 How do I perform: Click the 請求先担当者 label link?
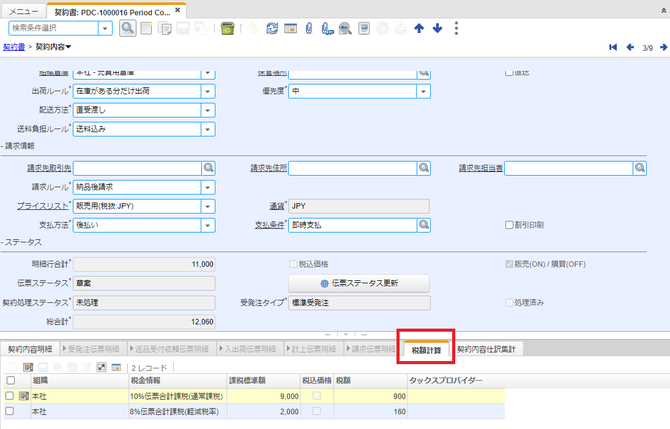481,168
